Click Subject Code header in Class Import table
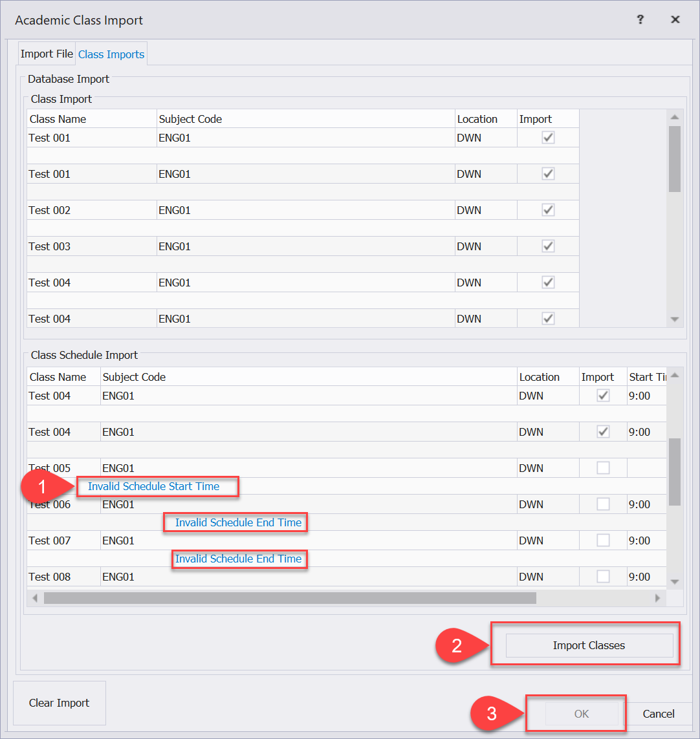 (x=190, y=119)
